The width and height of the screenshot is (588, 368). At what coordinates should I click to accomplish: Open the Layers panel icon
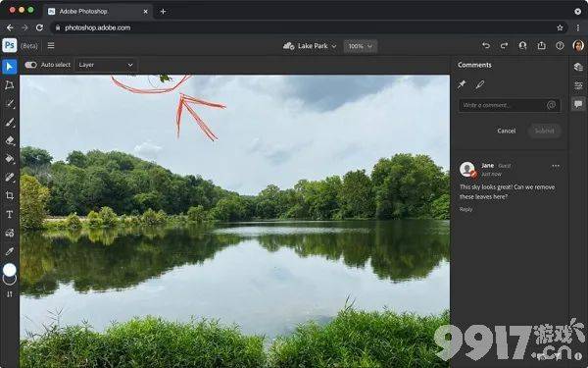[x=578, y=67]
